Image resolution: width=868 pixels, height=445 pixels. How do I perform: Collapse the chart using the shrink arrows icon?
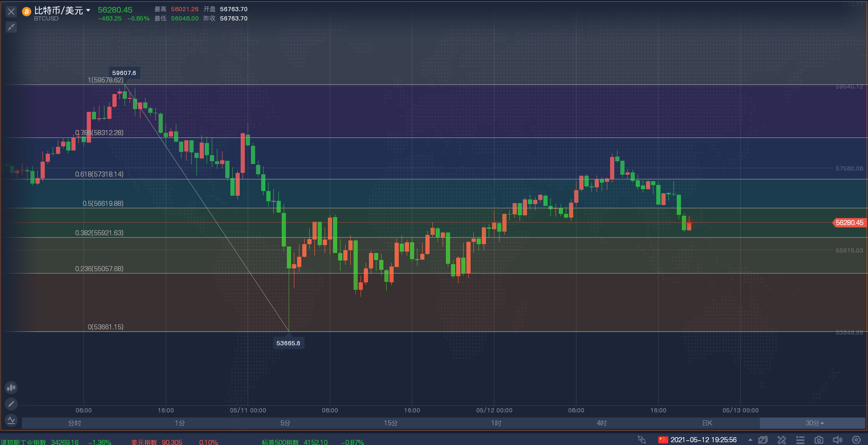11,27
